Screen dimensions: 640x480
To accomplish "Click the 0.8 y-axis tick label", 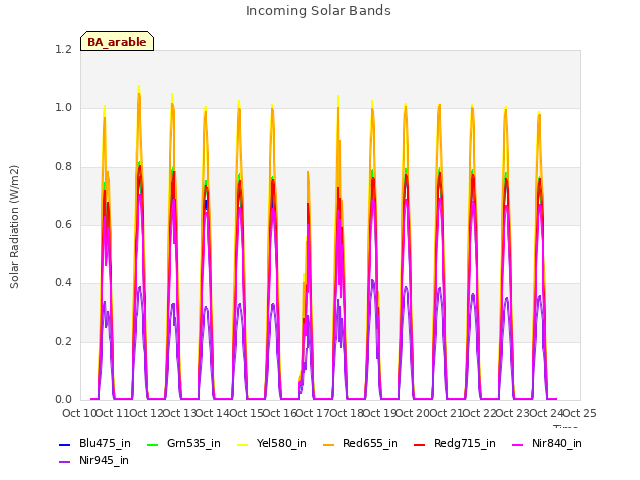I will pos(63,167).
